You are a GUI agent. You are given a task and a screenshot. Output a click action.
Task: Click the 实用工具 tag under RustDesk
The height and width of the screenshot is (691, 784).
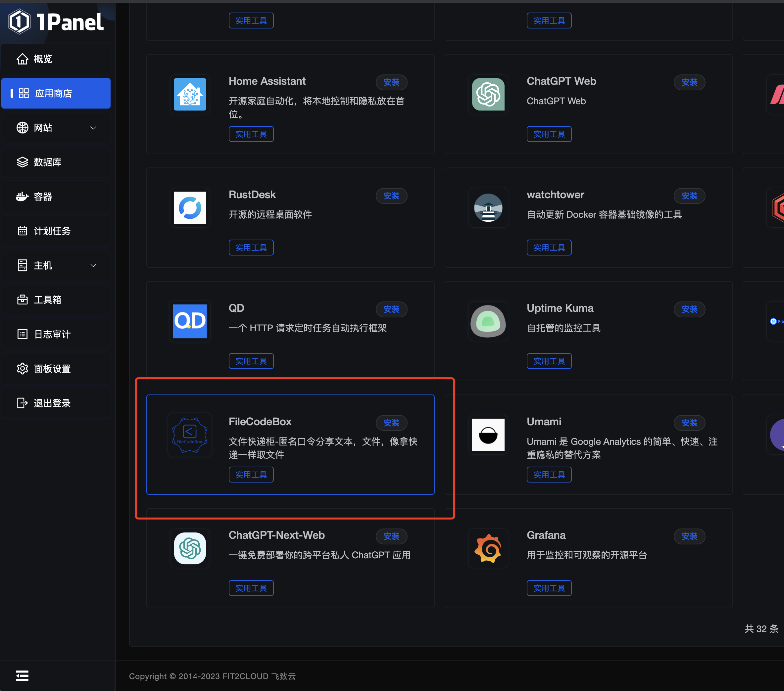pos(251,248)
